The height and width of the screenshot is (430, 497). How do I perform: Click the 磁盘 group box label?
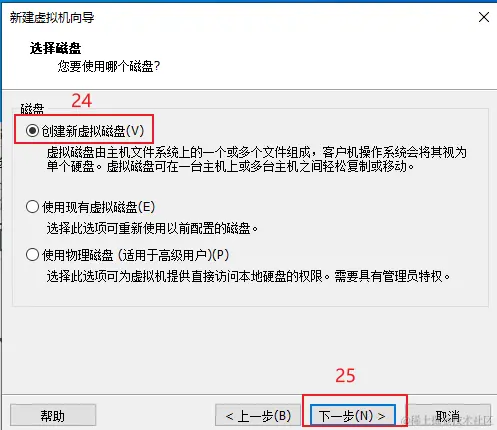click(x=32, y=109)
